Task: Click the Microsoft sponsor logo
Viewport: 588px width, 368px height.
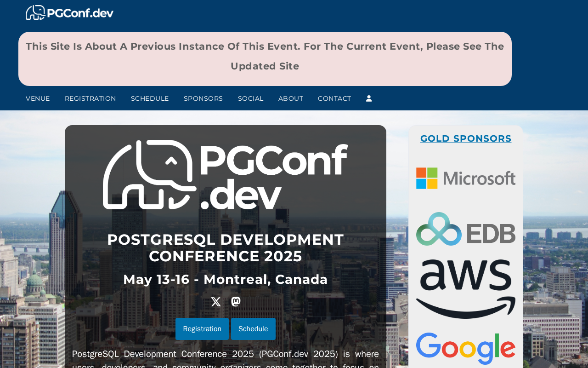Action: (466, 178)
